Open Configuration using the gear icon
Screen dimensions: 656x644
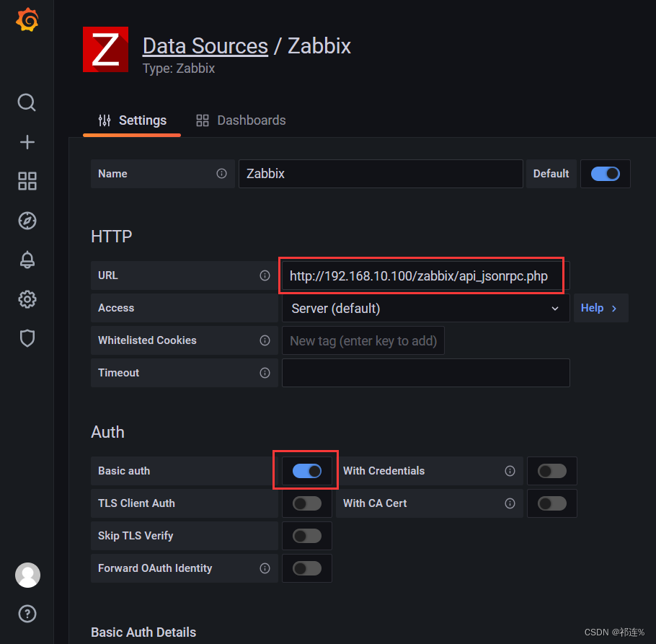pos(27,299)
